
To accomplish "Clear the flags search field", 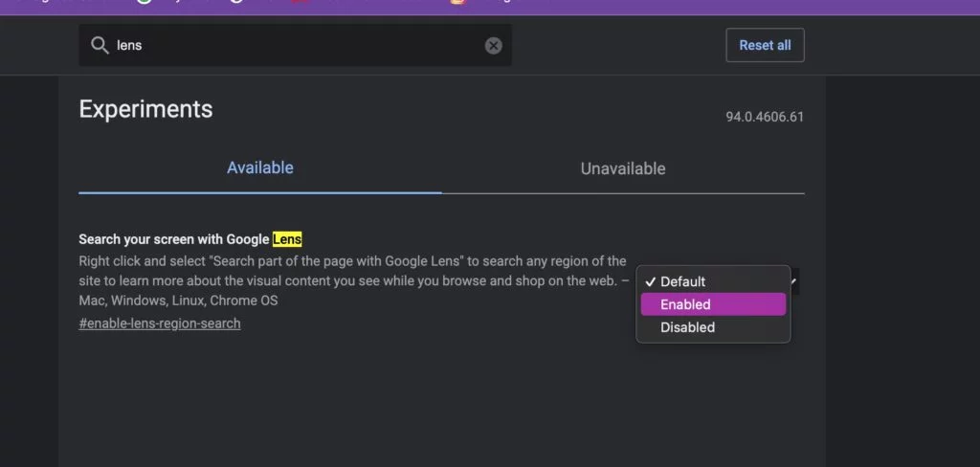I will pos(494,45).
